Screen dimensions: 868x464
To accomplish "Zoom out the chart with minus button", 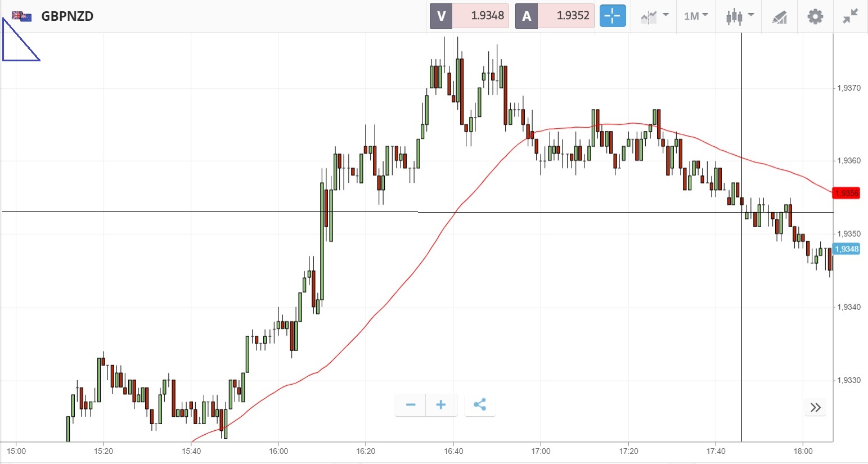I will [x=411, y=405].
